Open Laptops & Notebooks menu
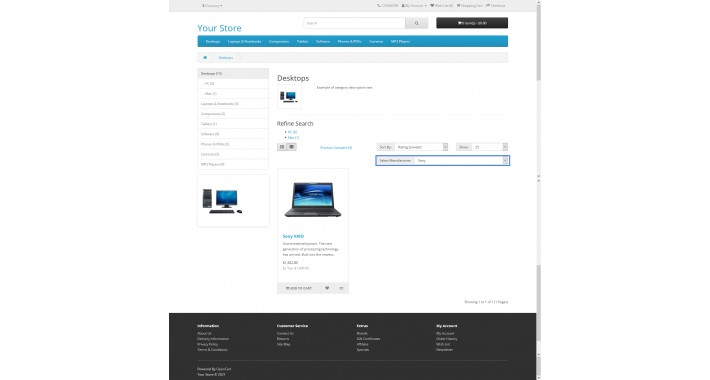The height and width of the screenshot is (380, 710). (245, 41)
